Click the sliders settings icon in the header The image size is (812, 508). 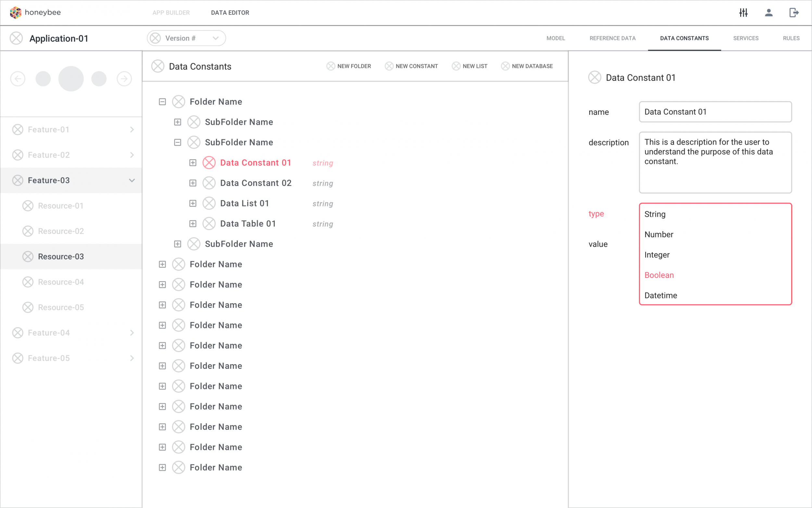pyautogui.click(x=743, y=13)
